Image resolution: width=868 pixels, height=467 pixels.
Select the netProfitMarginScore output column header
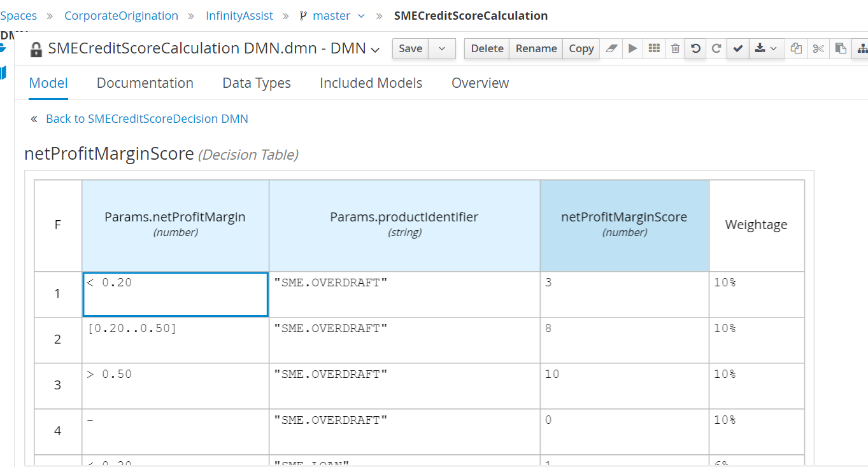(624, 225)
